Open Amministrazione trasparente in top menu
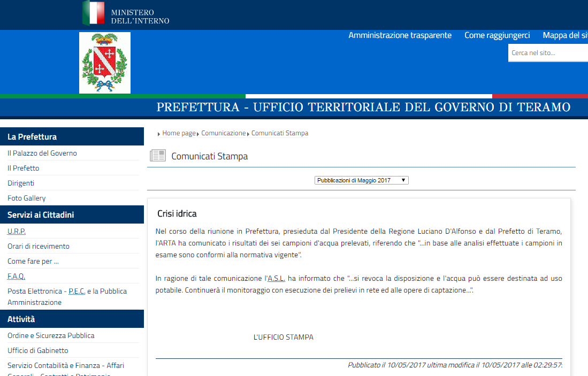 coord(400,35)
